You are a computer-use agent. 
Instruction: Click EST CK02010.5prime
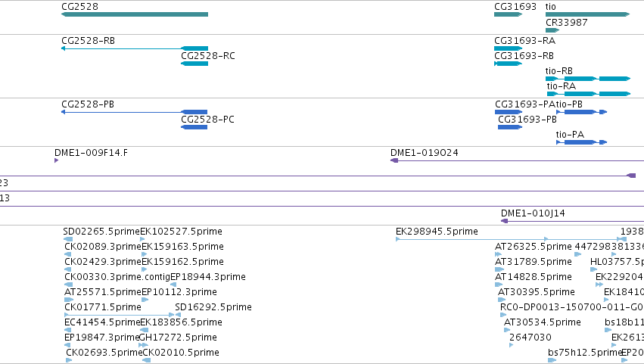(181, 353)
